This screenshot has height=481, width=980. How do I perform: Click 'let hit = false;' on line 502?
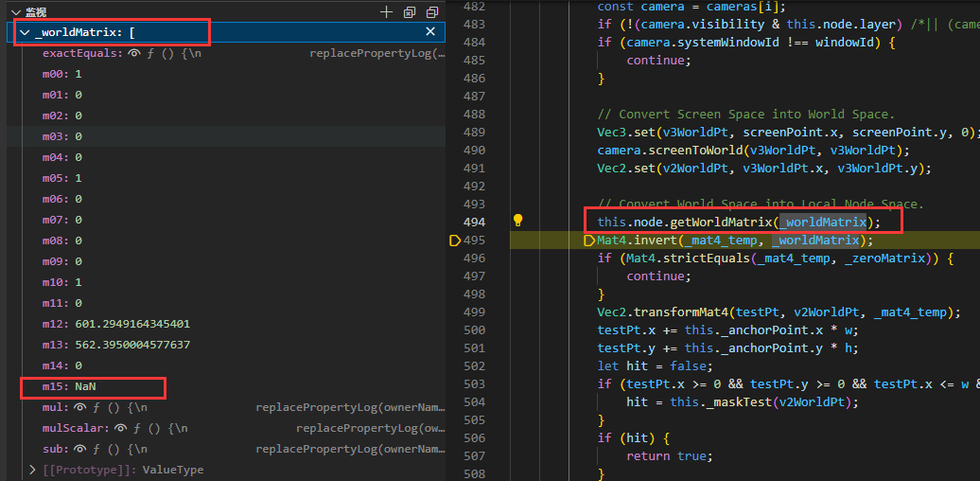(655, 365)
